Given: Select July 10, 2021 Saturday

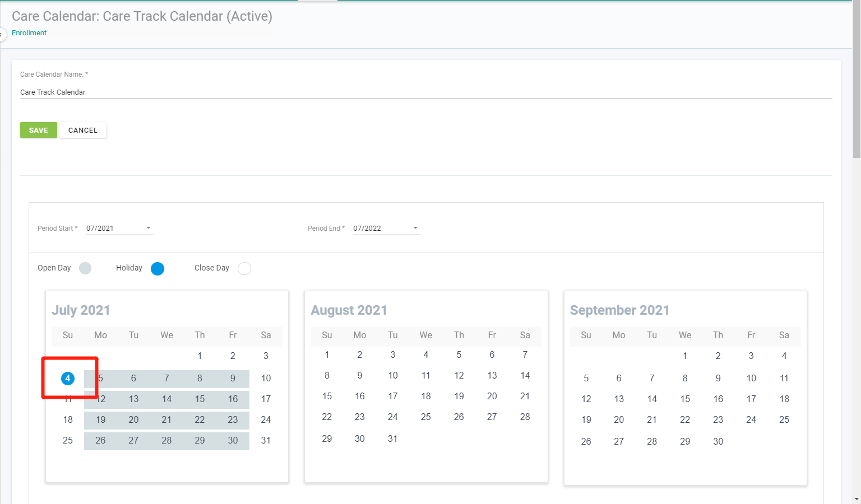Looking at the screenshot, I should (266, 379).
